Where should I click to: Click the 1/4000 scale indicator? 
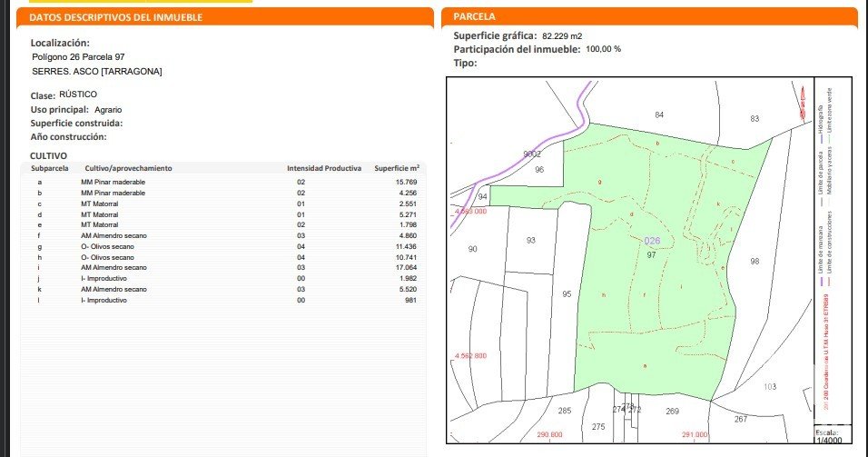click(x=827, y=439)
